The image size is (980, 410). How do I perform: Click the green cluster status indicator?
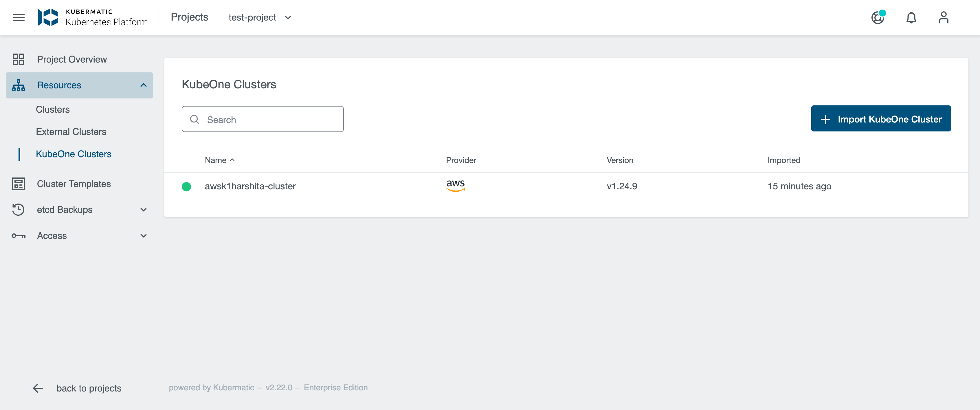(187, 186)
